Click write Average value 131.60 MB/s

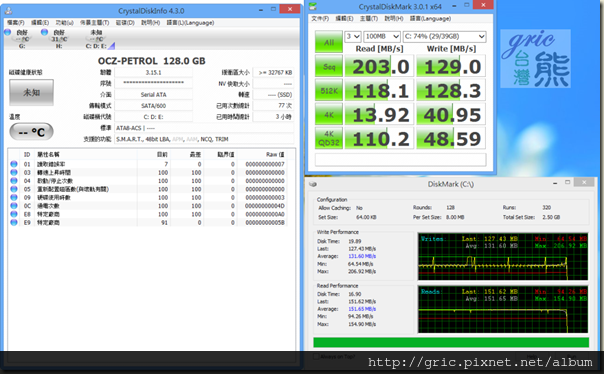click(x=362, y=256)
